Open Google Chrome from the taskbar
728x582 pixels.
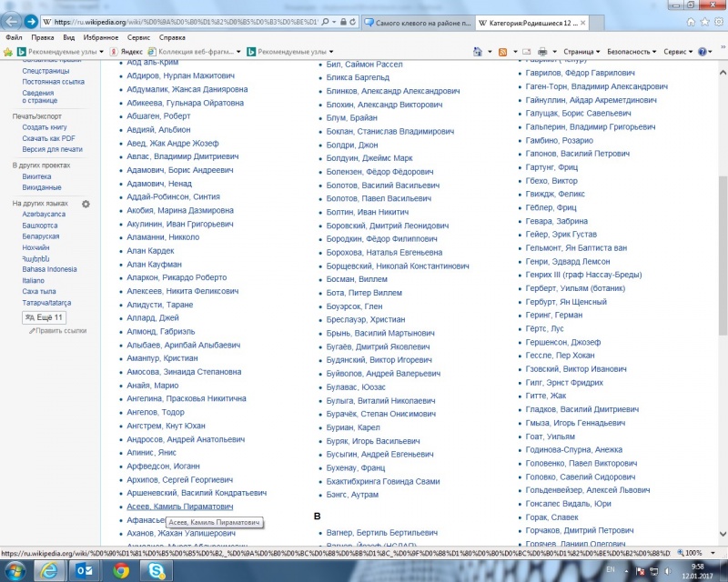[x=121, y=569]
